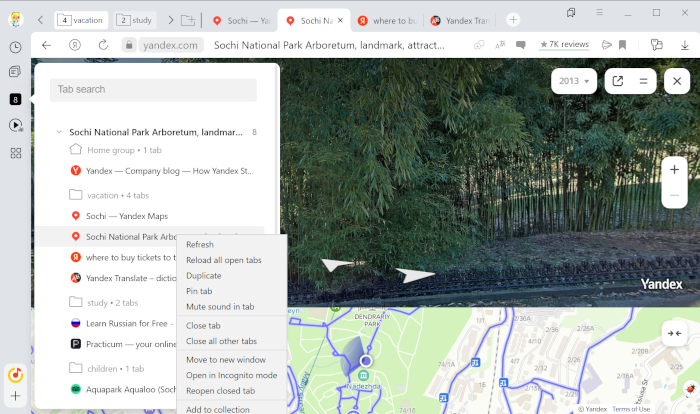Select the study tab group with 2 tabs
700x414 pixels.
135,20
